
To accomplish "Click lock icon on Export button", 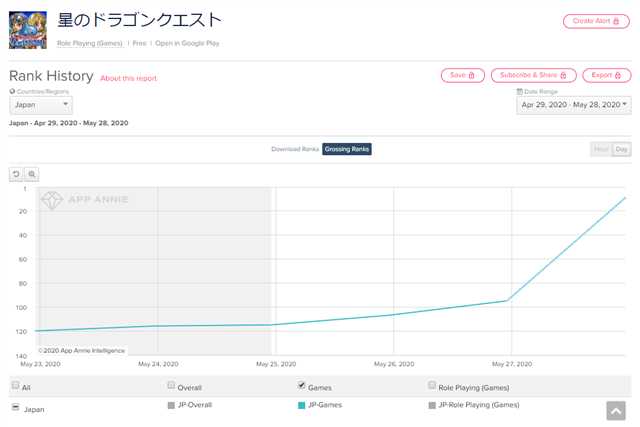I will (618, 75).
